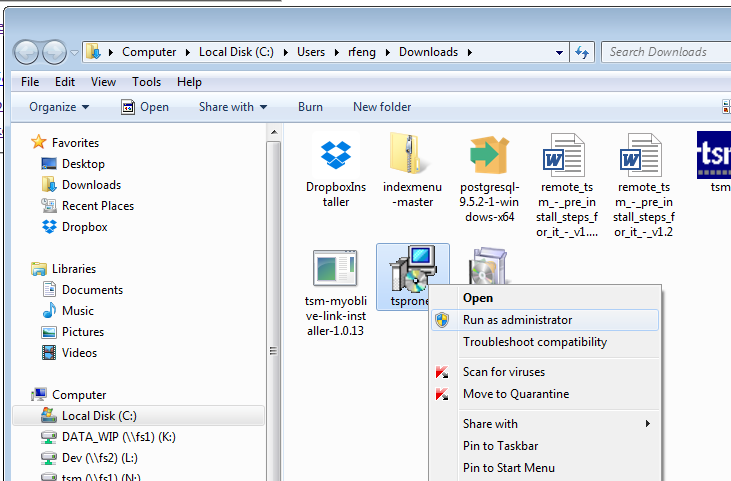Open the Music library in sidebar
This screenshot has height=481, width=731.
[x=77, y=311]
